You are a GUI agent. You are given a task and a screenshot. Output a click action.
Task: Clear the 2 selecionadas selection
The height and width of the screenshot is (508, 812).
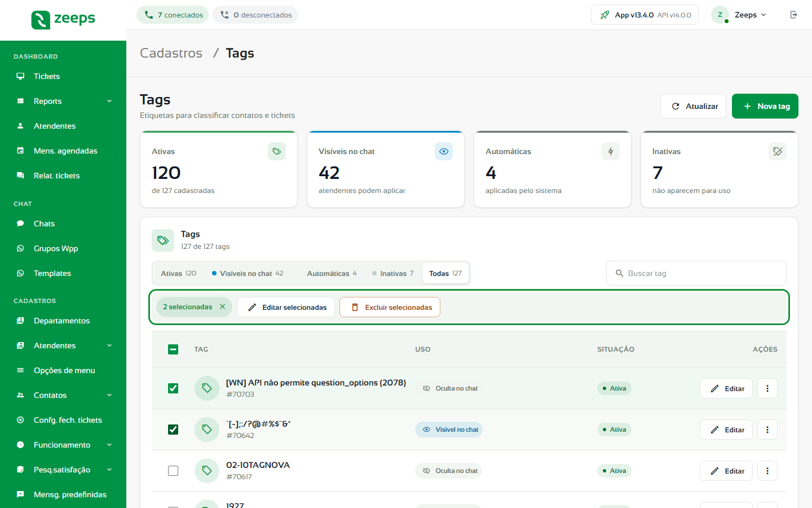click(x=223, y=306)
